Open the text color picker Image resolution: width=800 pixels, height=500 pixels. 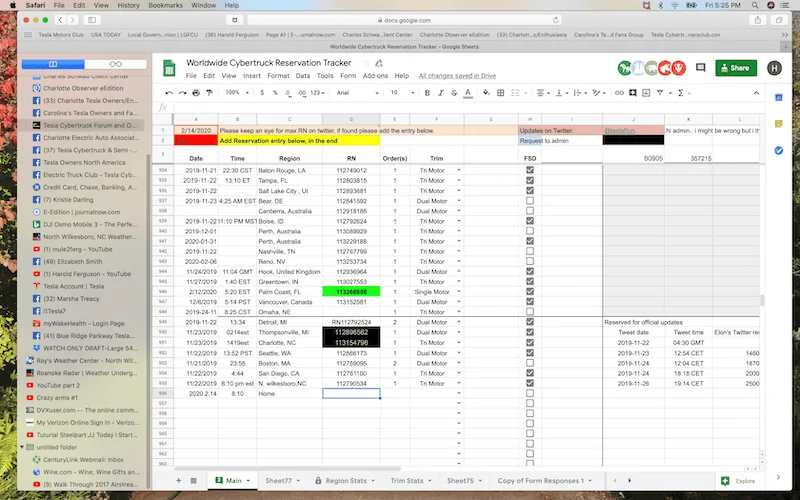pyautogui.click(x=467, y=93)
